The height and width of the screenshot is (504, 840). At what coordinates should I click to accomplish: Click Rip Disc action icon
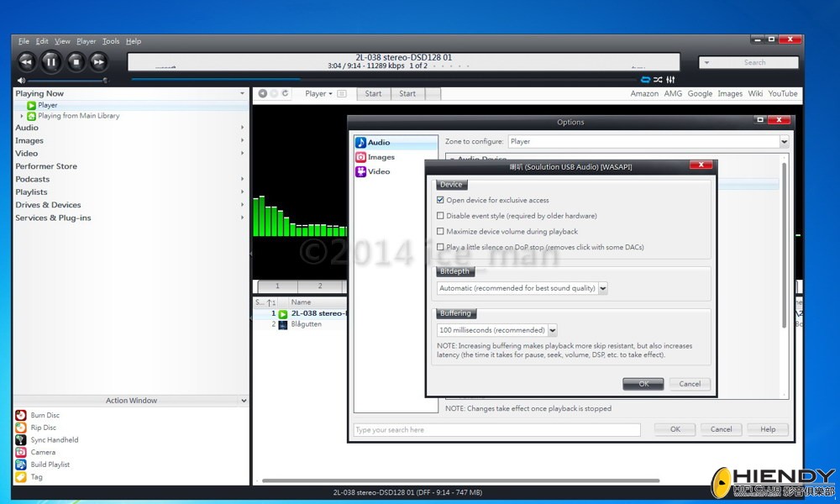pyautogui.click(x=21, y=428)
